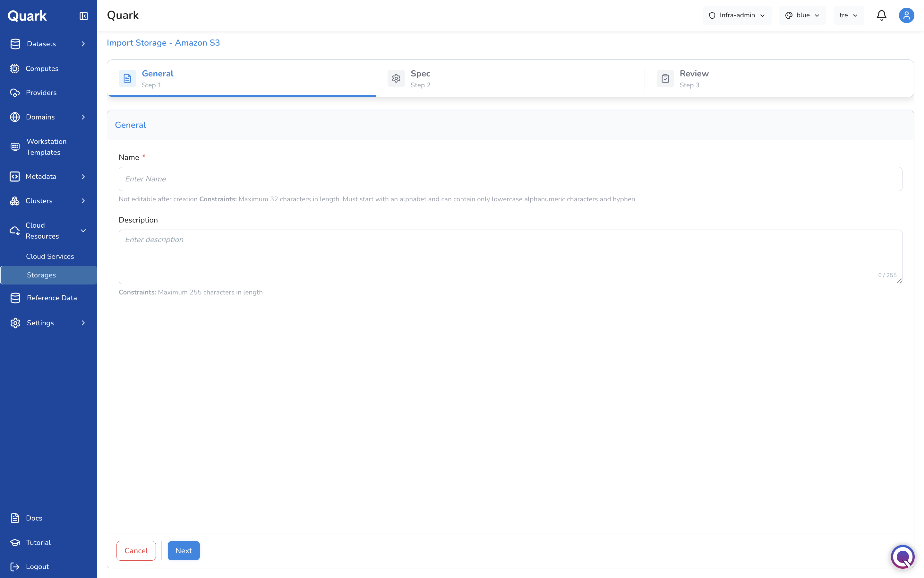Viewport: 924px width, 578px height.
Task: Click the Datasets database icon
Action: coord(15,44)
